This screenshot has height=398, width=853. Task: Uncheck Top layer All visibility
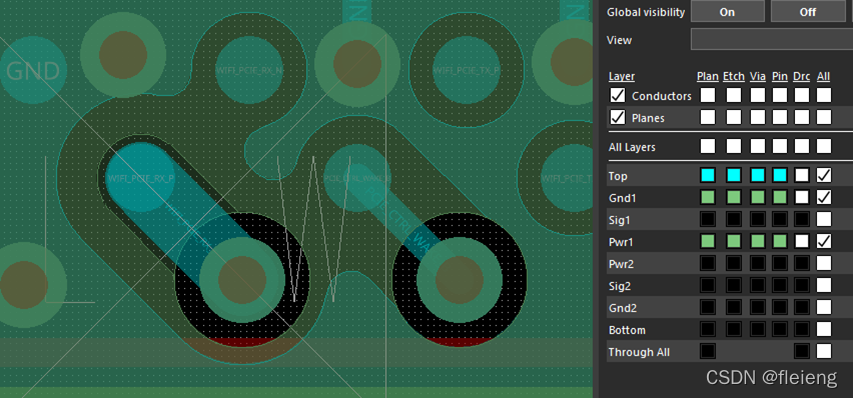tap(824, 175)
